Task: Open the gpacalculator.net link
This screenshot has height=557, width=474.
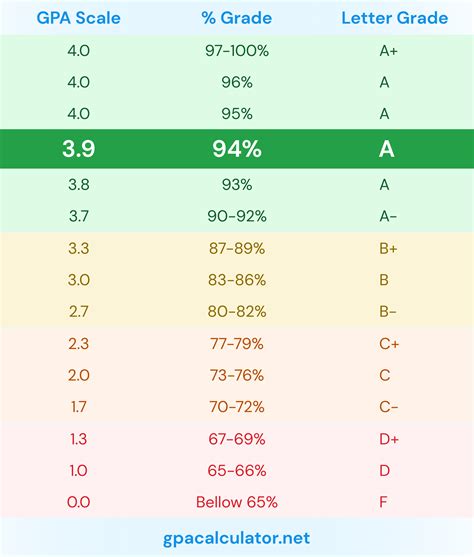Action: [x=236, y=538]
